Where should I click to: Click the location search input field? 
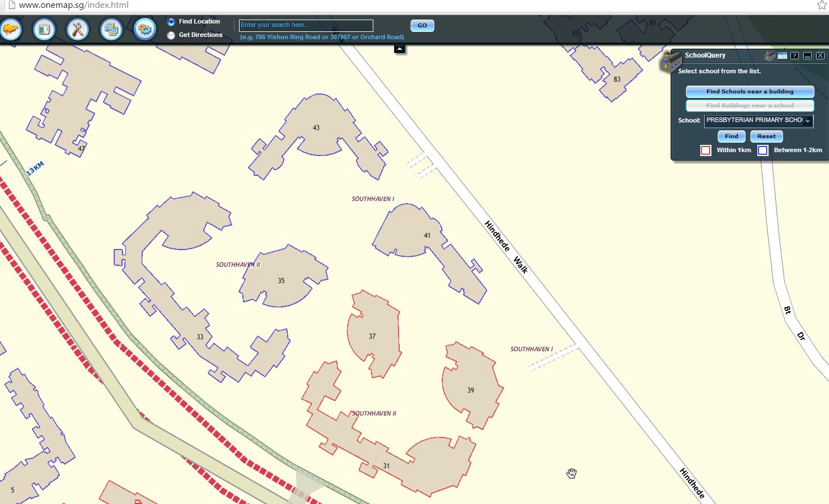click(x=306, y=25)
